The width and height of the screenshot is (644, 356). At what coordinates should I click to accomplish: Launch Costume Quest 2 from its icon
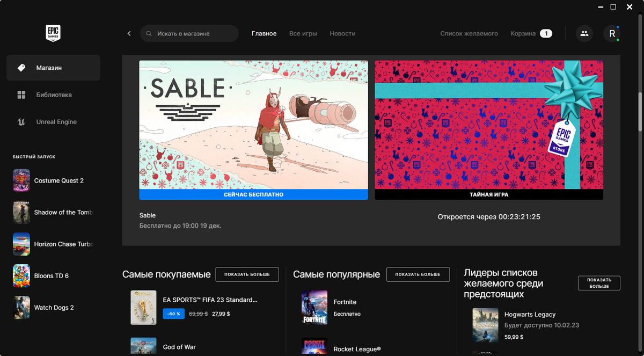[21, 180]
